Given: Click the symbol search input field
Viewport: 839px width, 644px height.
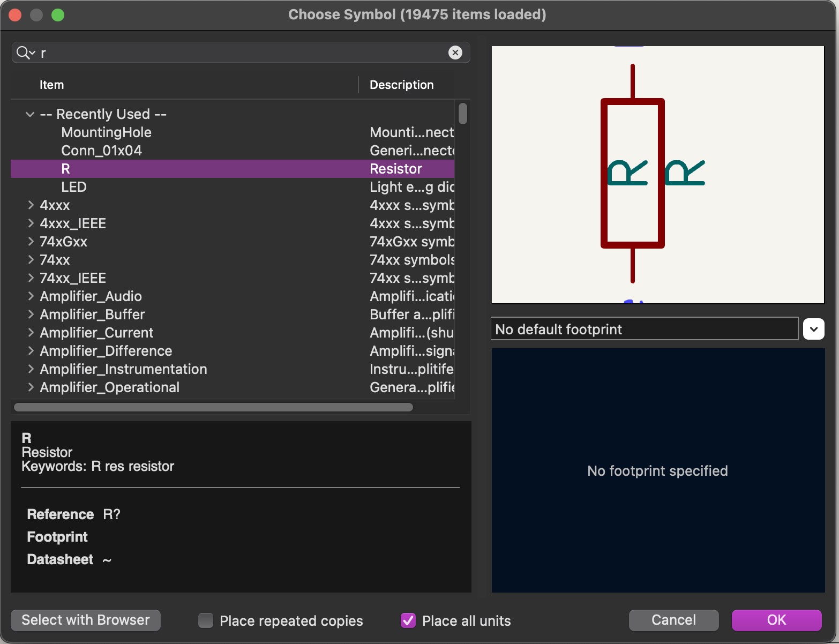Looking at the screenshot, I should click(241, 53).
